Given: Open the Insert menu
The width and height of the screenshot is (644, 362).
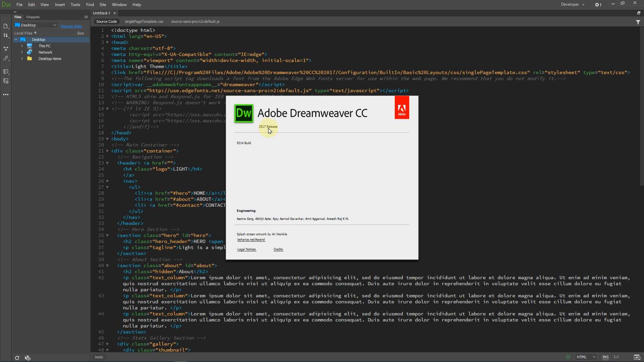Looking at the screenshot, I should pos(60,5).
